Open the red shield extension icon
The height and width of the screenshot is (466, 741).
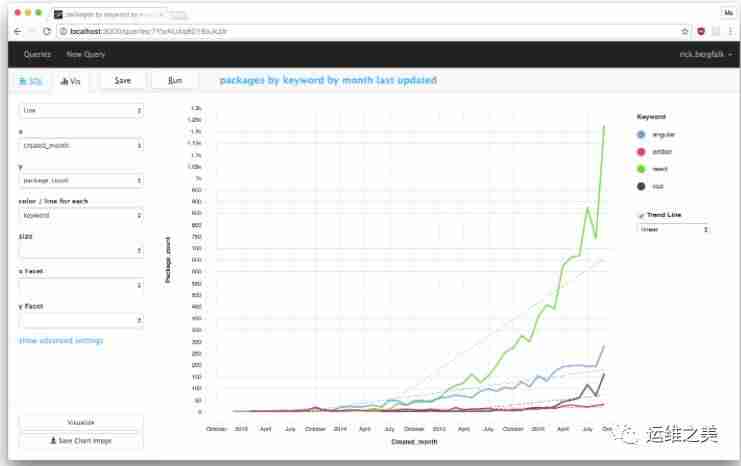(x=701, y=31)
